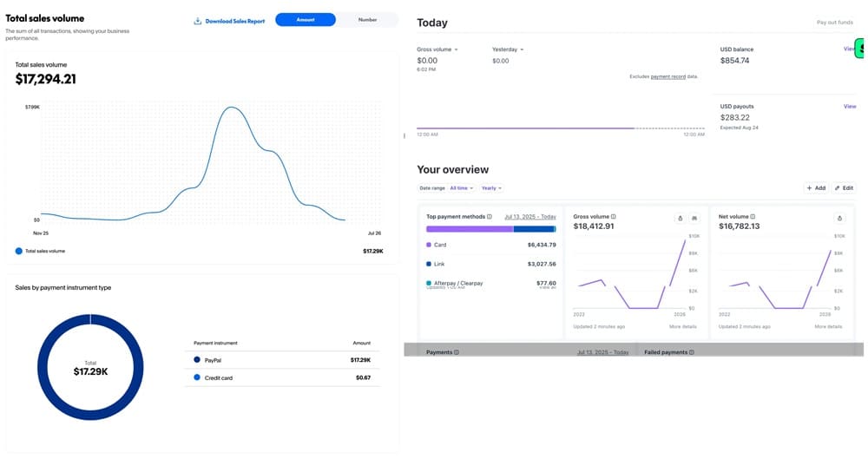Open More details under Net volume chart
Viewport: 868px width, 459px height.
tap(828, 326)
